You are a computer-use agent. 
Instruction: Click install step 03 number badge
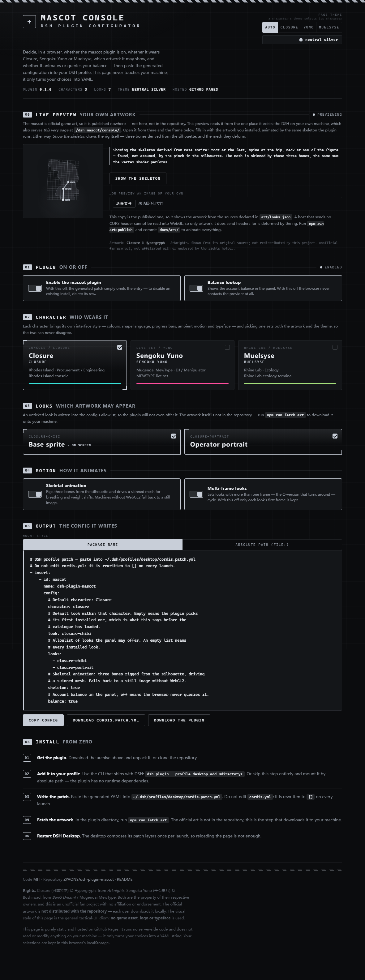[27, 797]
